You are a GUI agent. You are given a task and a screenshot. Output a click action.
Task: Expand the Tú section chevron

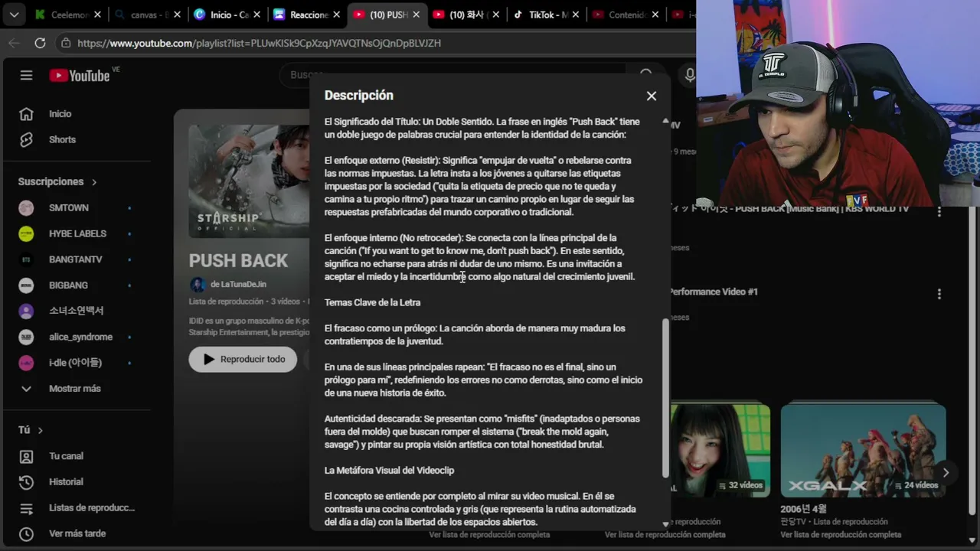[x=40, y=430]
